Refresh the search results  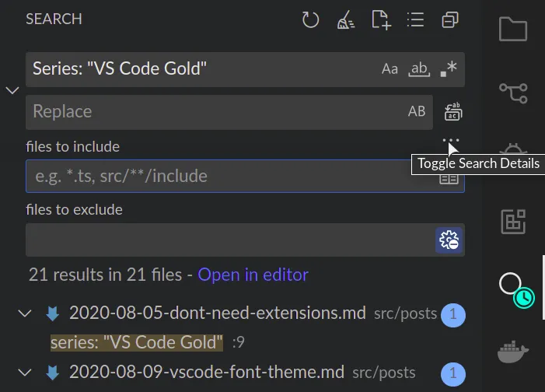(x=310, y=19)
